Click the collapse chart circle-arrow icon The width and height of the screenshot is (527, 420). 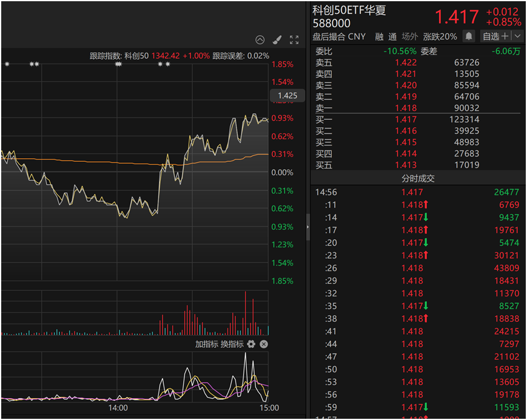click(x=260, y=40)
